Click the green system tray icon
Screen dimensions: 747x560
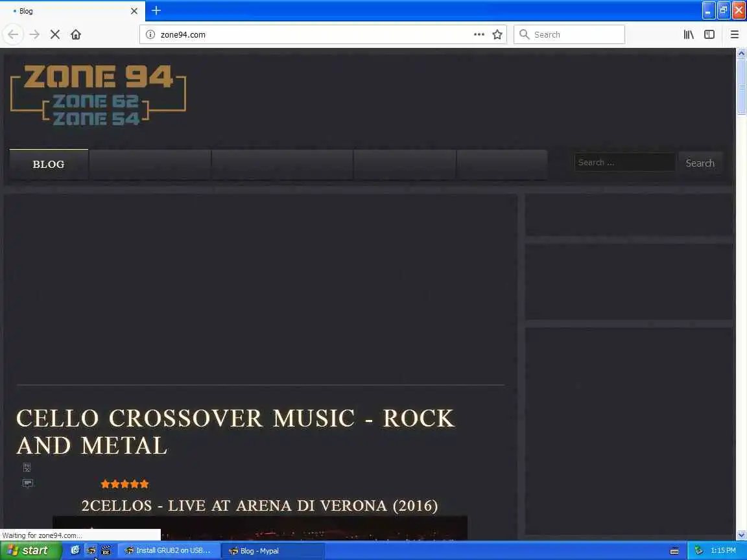(x=698, y=550)
